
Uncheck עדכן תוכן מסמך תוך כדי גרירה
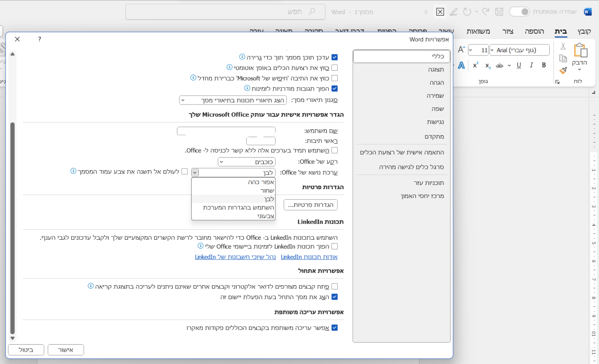click(334, 57)
